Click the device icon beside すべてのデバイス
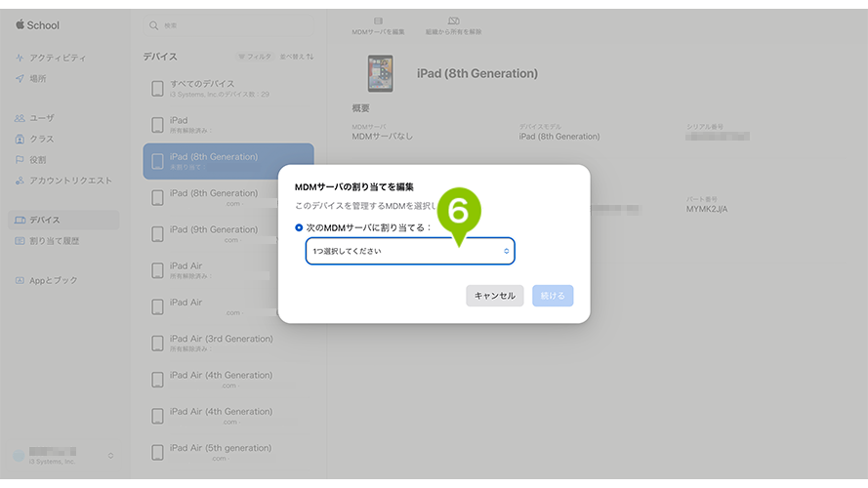This screenshot has width=868, height=488. 158,89
